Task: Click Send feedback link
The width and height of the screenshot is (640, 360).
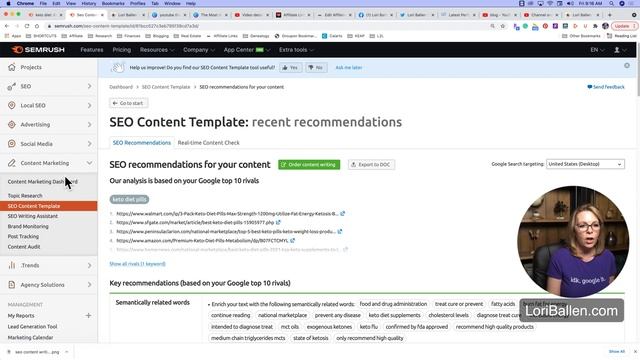Action: 606,87
